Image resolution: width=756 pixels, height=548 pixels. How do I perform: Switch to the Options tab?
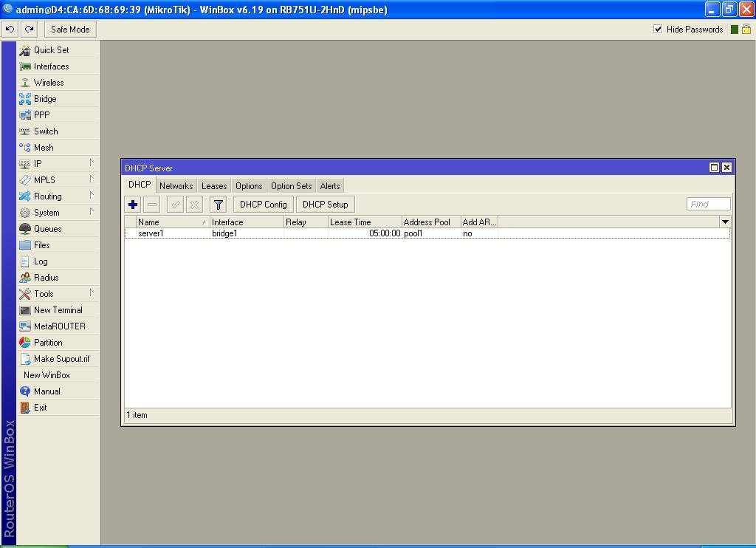[x=249, y=185]
